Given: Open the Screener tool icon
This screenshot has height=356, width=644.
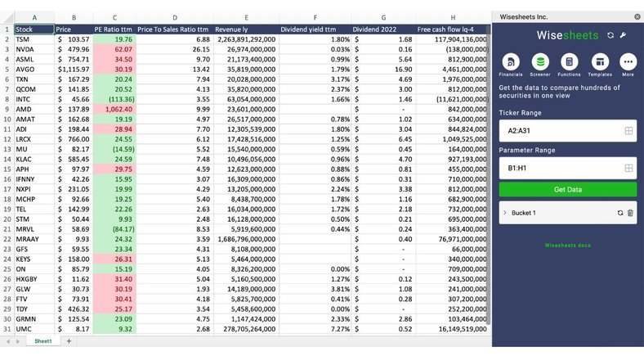Looking at the screenshot, I should pos(540,62).
